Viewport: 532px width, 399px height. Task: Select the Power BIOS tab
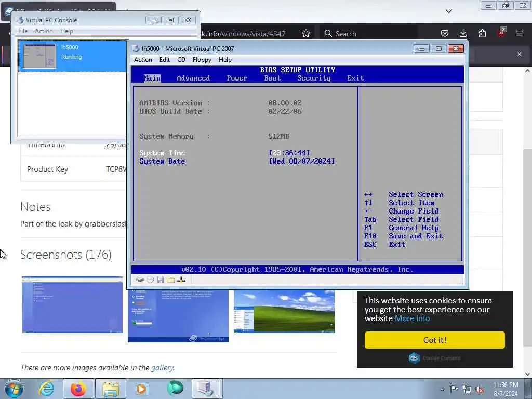(x=237, y=78)
